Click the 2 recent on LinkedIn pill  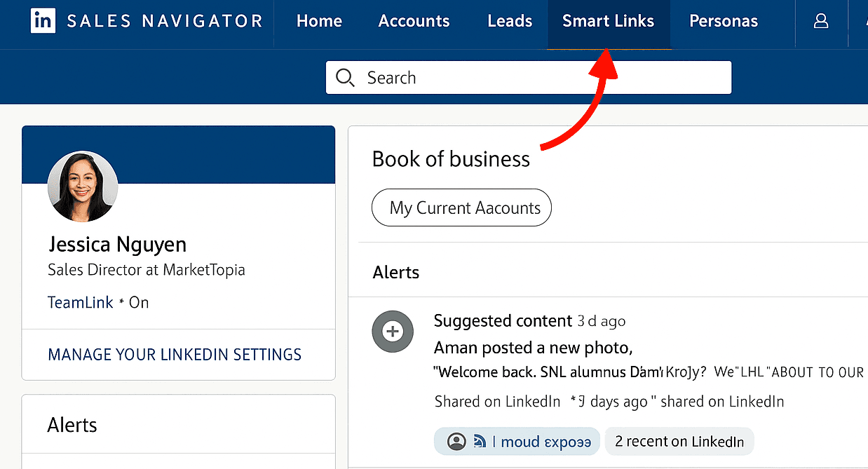coord(679,441)
